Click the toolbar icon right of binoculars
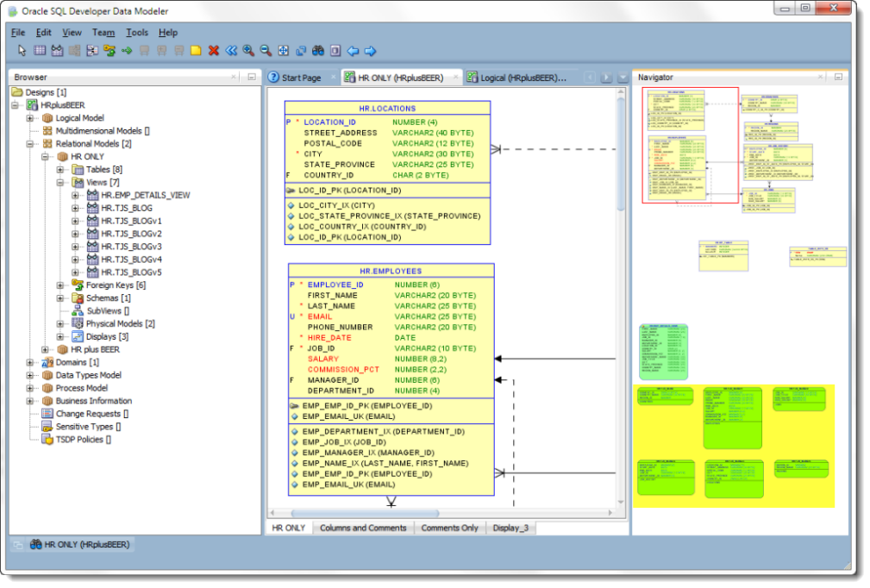 (x=335, y=51)
